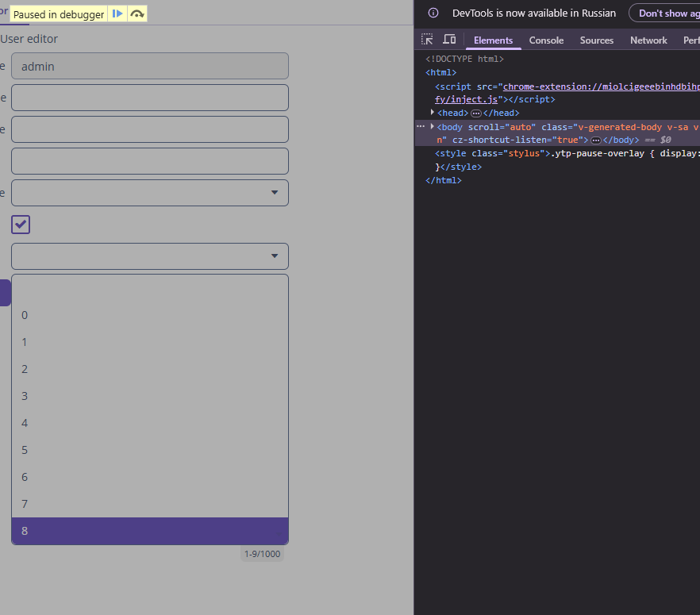The height and width of the screenshot is (615, 700).
Task: Select option 3 from the dropdown list
Action: coord(150,396)
